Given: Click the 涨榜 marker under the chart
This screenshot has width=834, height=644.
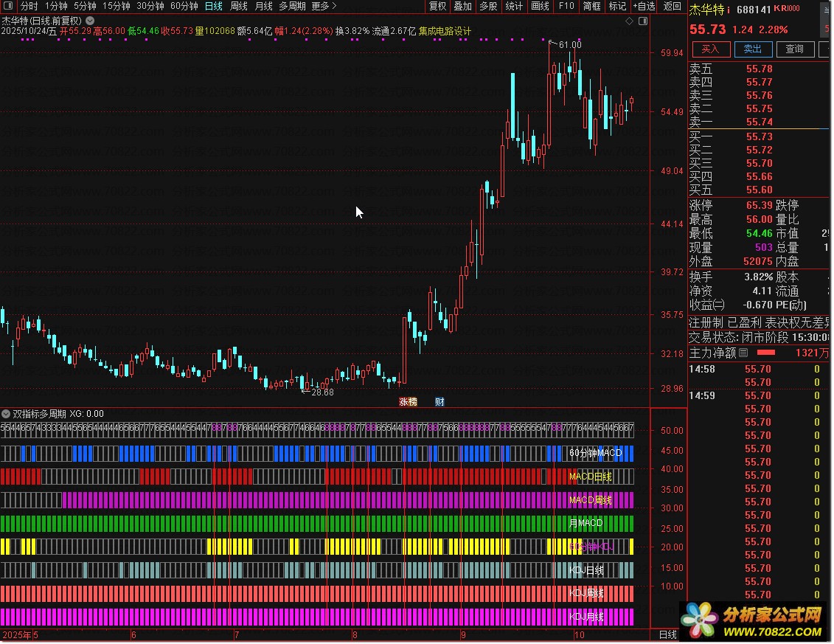Looking at the screenshot, I should [x=408, y=402].
